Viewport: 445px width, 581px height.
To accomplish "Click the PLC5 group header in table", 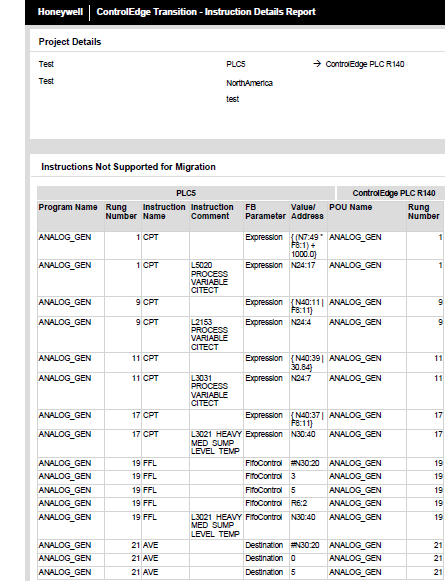I will pyautogui.click(x=186, y=193).
